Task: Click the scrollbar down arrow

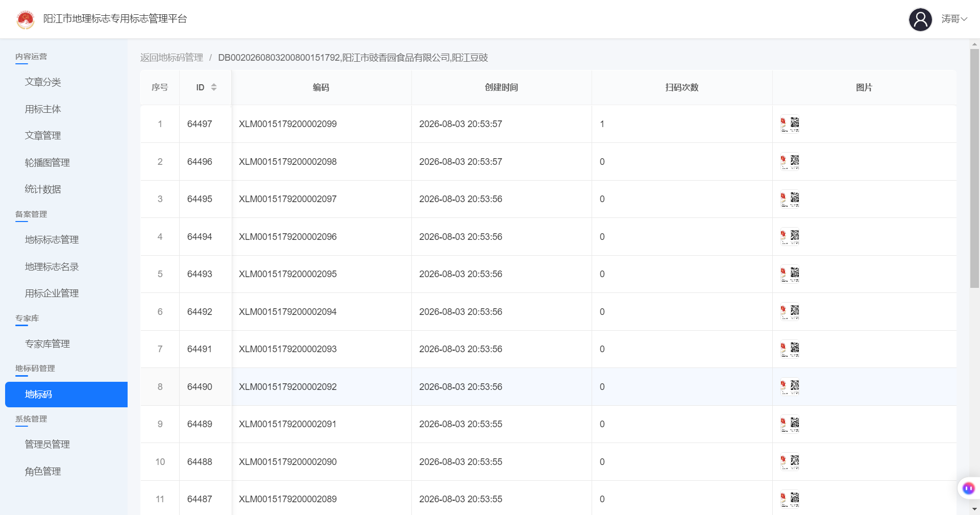Action: coord(974,509)
